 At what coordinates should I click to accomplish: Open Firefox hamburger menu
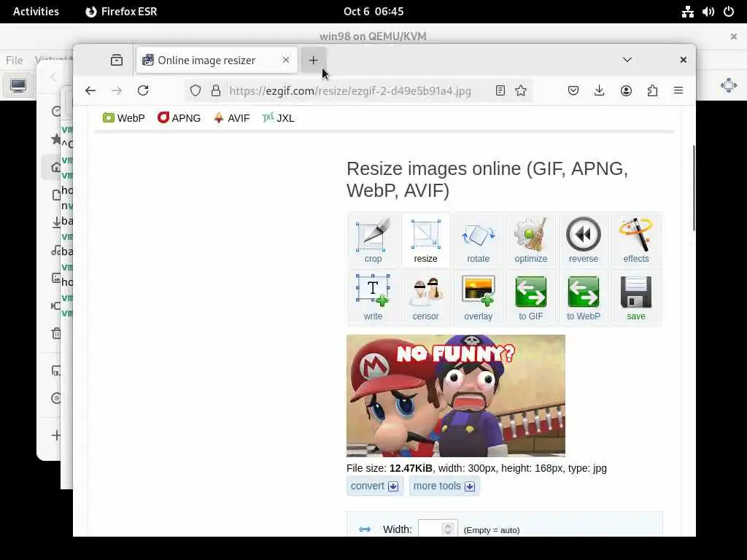pyautogui.click(x=678, y=90)
